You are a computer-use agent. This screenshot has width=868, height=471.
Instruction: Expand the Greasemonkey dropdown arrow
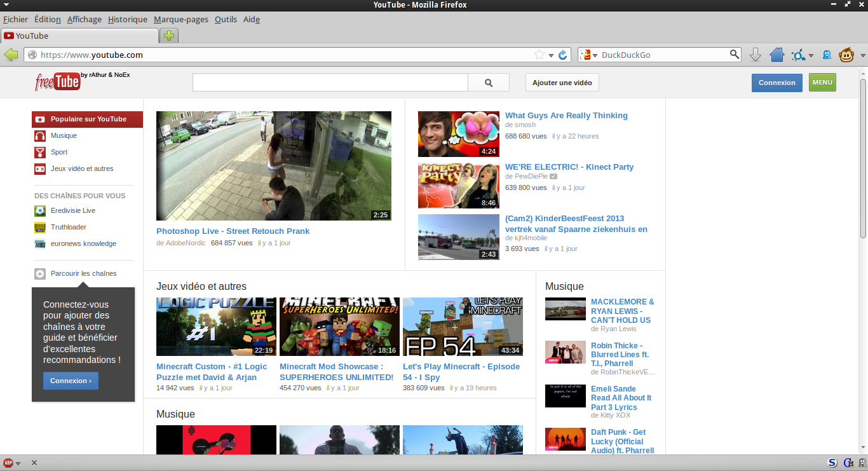[862, 55]
